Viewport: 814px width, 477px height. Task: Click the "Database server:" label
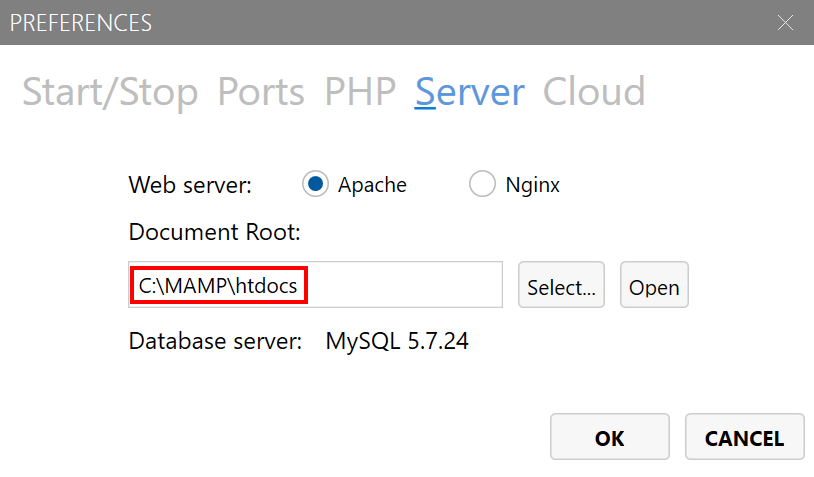[x=215, y=341]
